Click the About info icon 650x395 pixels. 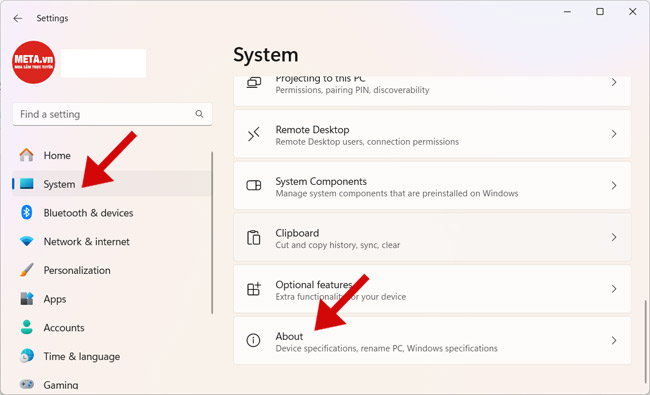(x=253, y=340)
